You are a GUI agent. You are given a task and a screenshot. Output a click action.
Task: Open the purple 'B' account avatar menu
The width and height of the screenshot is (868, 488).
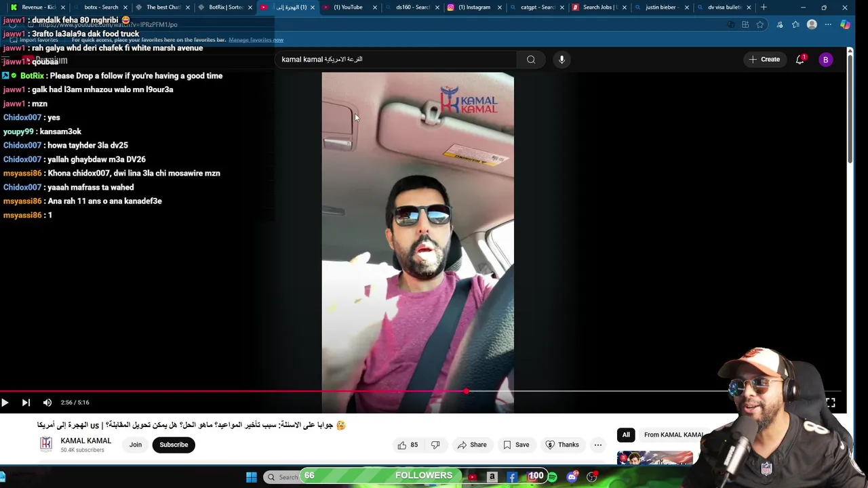[825, 60]
